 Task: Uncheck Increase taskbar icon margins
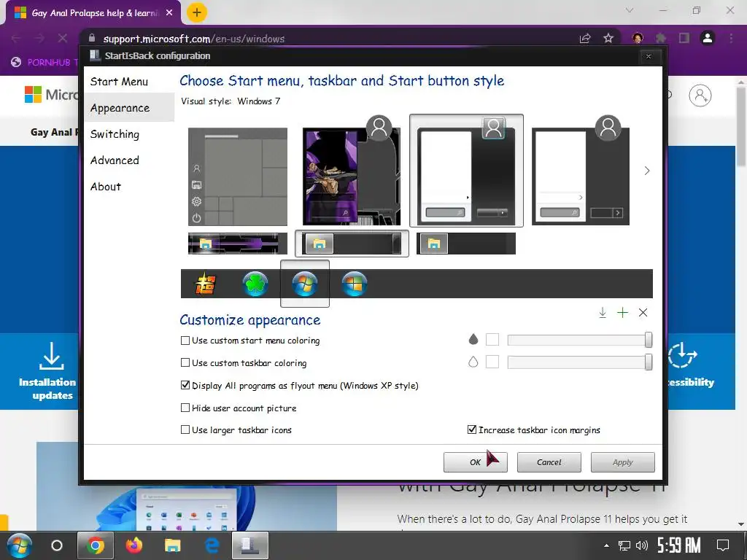coord(472,429)
